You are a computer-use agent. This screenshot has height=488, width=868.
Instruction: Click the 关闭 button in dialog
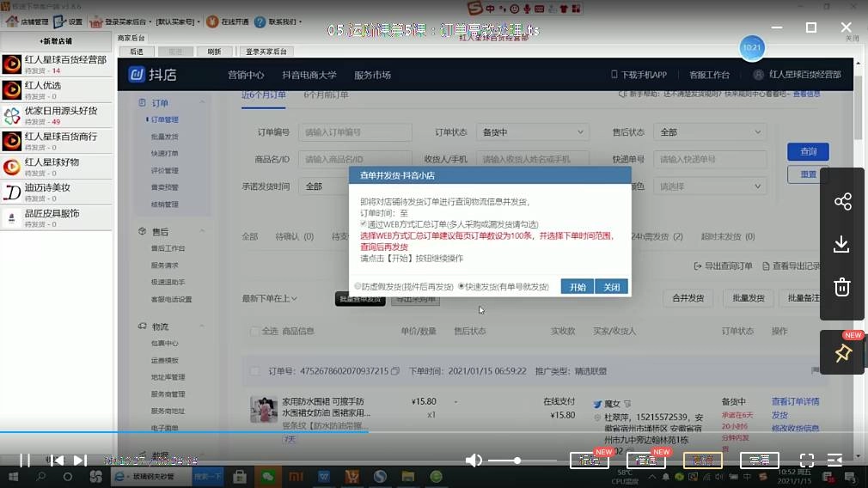click(612, 287)
